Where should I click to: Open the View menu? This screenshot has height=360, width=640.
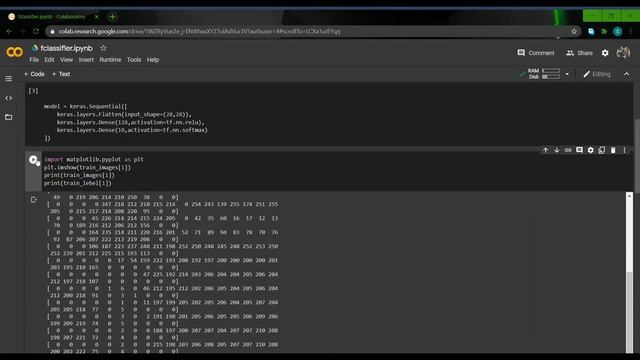[67, 60]
